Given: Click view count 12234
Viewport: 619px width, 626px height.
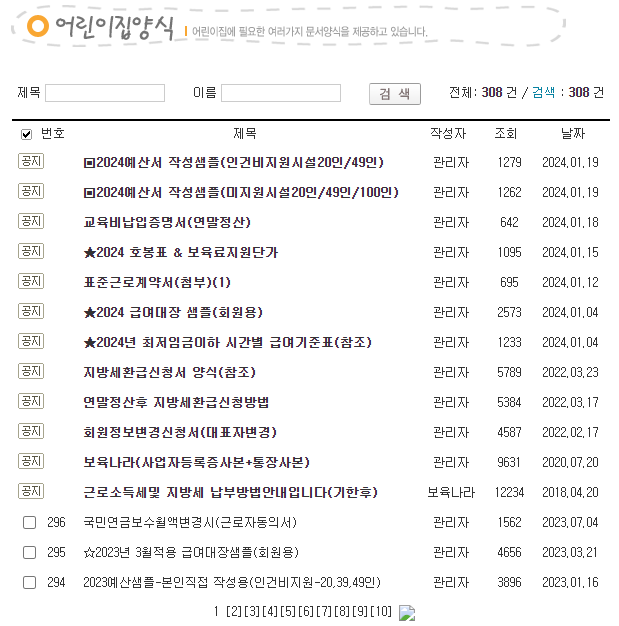Looking at the screenshot, I should click(x=509, y=492).
